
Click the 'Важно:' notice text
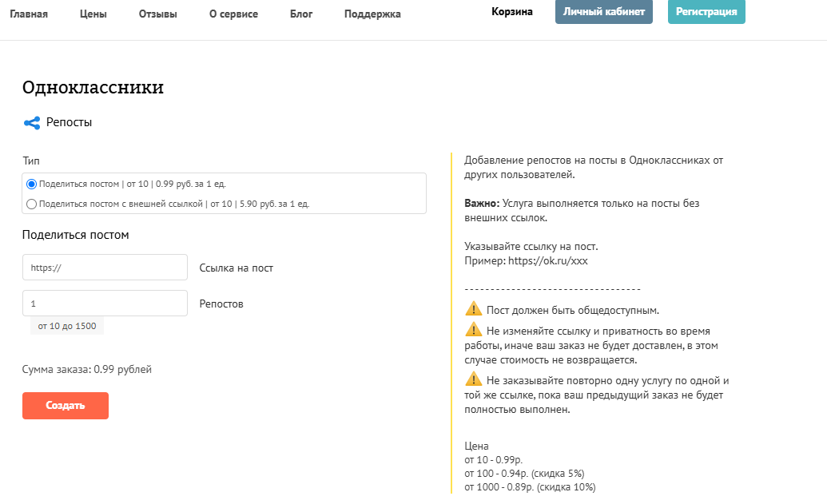(x=482, y=203)
